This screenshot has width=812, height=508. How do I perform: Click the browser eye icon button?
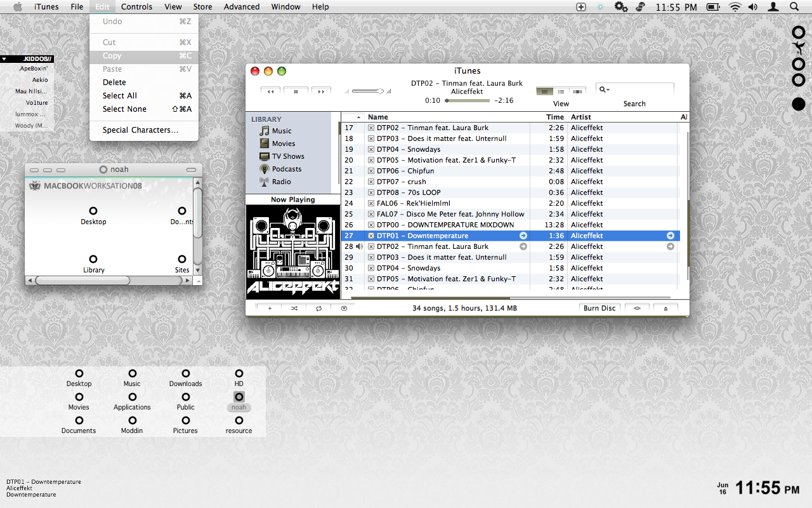(x=637, y=308)
